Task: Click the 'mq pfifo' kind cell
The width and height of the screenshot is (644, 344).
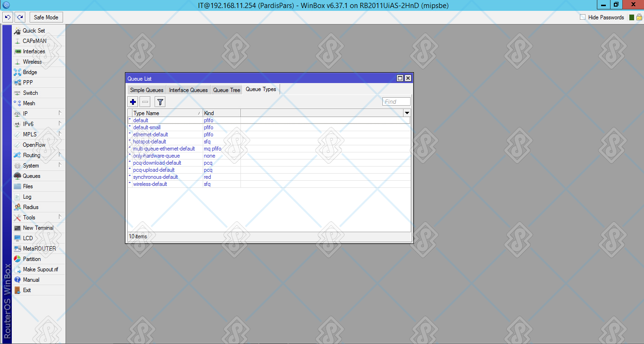Action: [x=222, y=149]
